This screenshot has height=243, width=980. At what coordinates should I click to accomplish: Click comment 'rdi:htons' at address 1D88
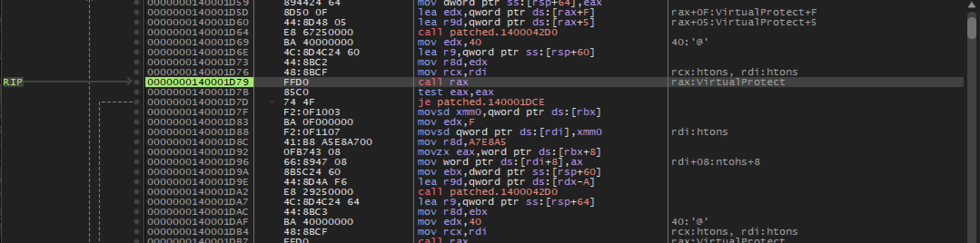(x=699, y=132)
